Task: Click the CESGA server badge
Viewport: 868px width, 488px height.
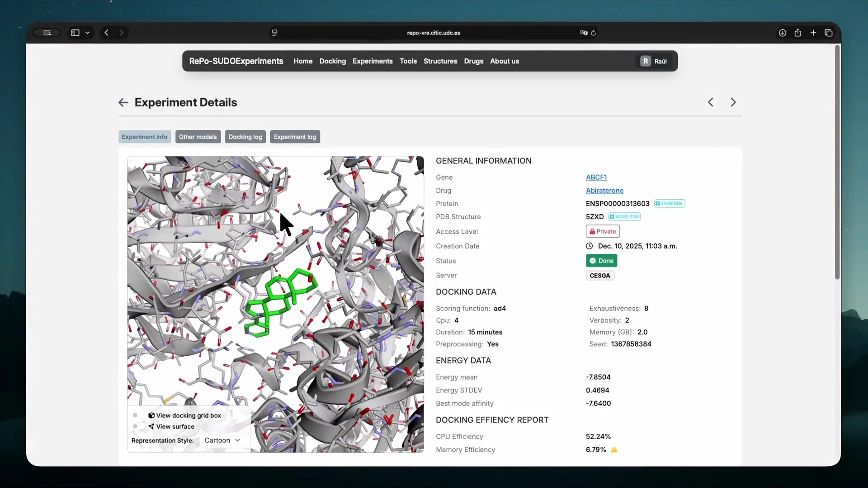Action: pyautogui.click(x=600, y=276)
